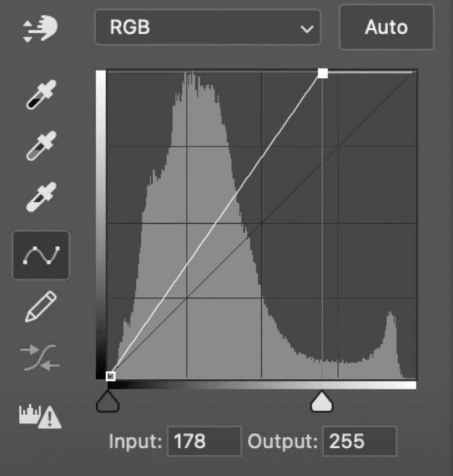Select the white curve point at top
This screenshot has height=476, width=453.
pyautogui.click(x=323, y=73)
